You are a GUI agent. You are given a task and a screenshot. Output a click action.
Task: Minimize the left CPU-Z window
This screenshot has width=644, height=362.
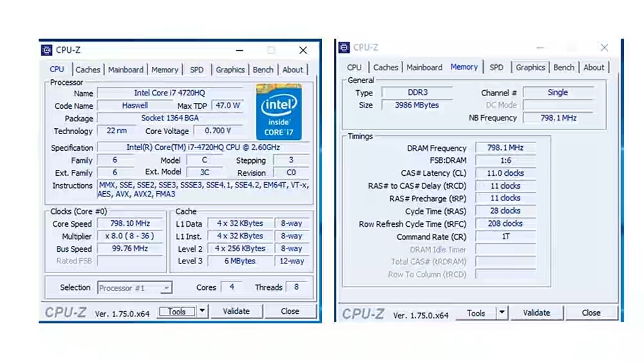tap(240, 50)
